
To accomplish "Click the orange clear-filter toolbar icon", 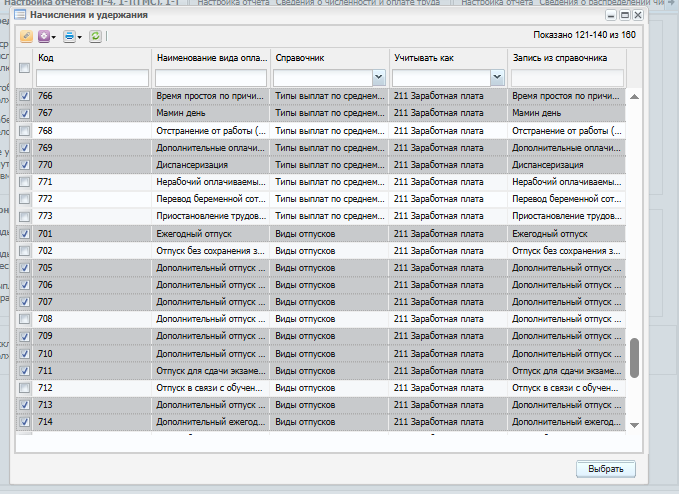I will coord(26,36).
